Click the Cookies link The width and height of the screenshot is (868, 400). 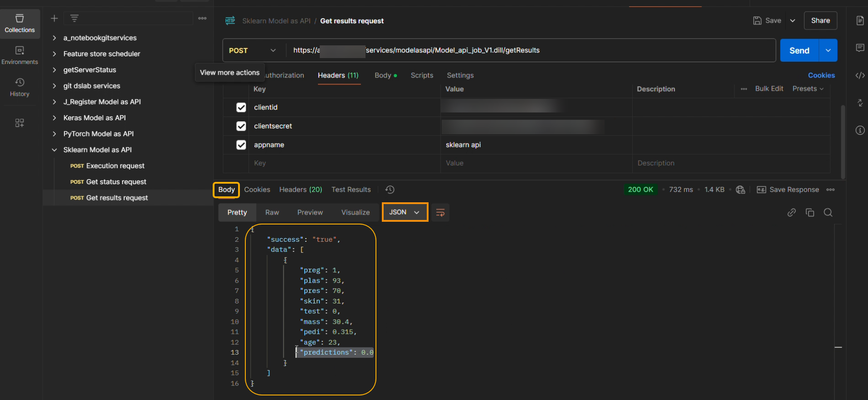click(x=821, y=75)
